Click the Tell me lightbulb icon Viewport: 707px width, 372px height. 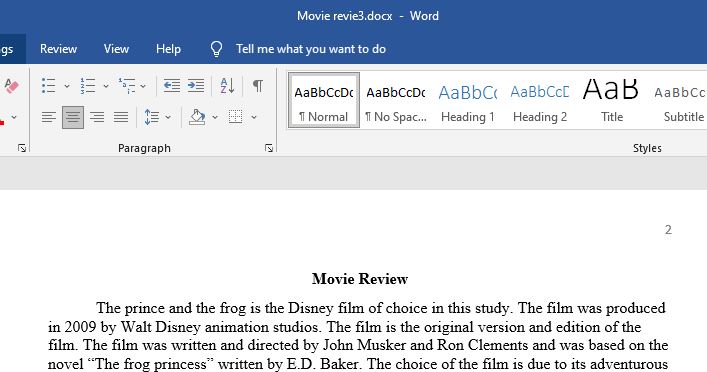[x=216, y=49]
